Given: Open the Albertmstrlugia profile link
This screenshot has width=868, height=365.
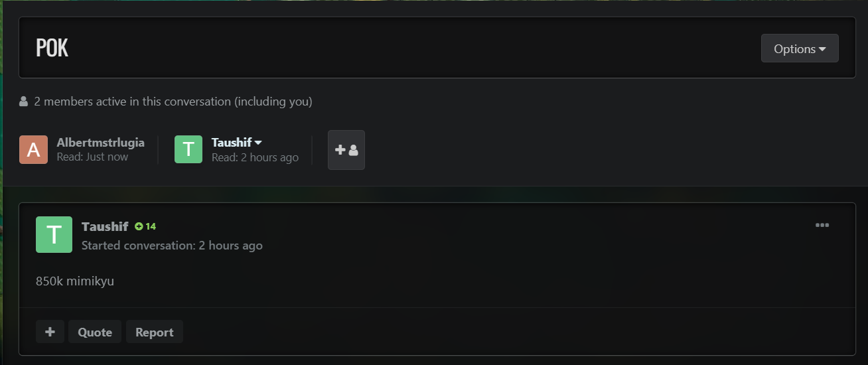Looking at the screenshot, I should pos(100,142).
